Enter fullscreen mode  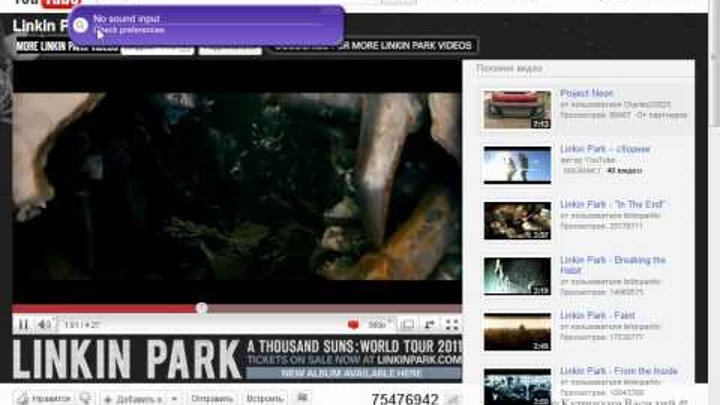(452, 325)
